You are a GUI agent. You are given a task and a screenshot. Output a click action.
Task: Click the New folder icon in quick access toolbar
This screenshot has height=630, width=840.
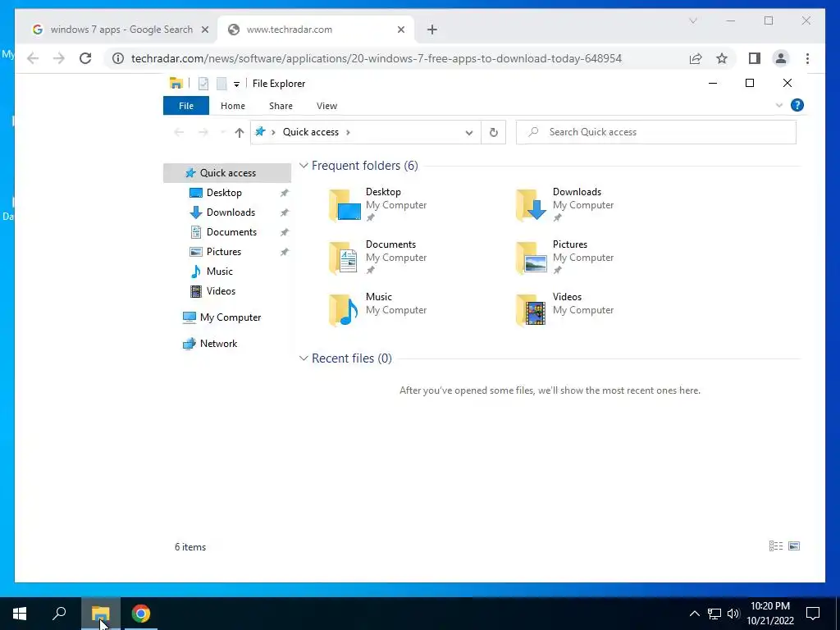click(221, 84)
